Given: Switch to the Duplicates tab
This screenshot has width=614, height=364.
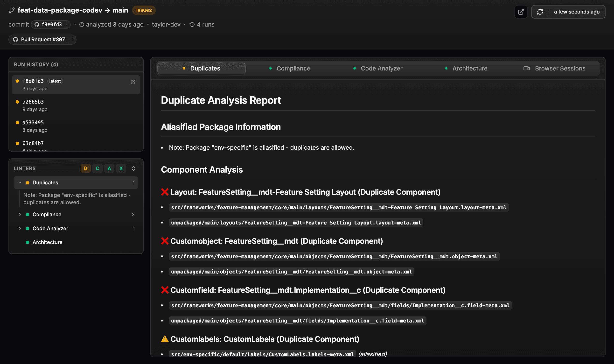Looking at the screenshot, I should click(201, 69).
